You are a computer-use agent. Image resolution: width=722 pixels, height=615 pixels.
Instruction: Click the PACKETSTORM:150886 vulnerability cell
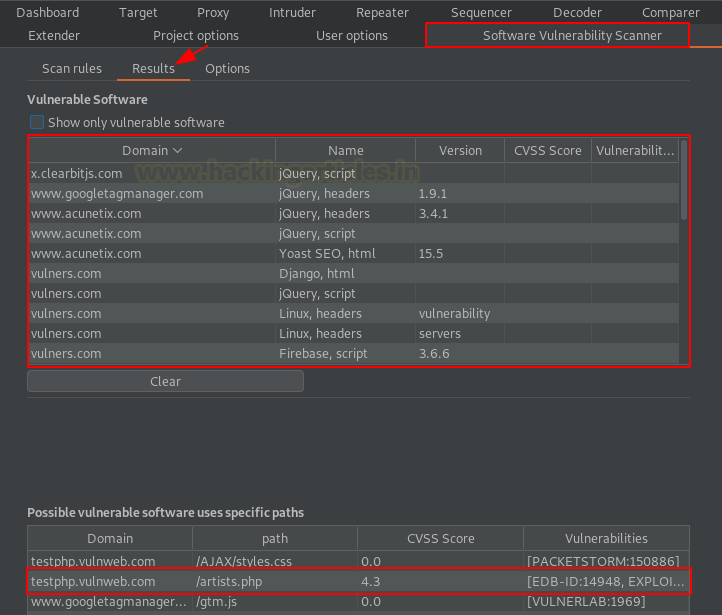(606, 561)
